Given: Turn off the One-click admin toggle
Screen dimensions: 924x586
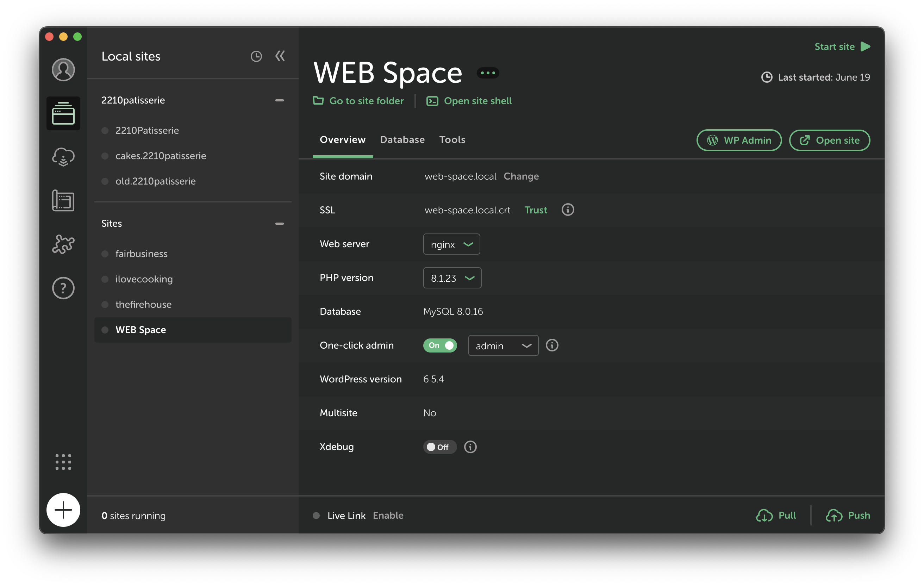Looking at the screenshot, I should pyautogui.click(x=440, y=345).
